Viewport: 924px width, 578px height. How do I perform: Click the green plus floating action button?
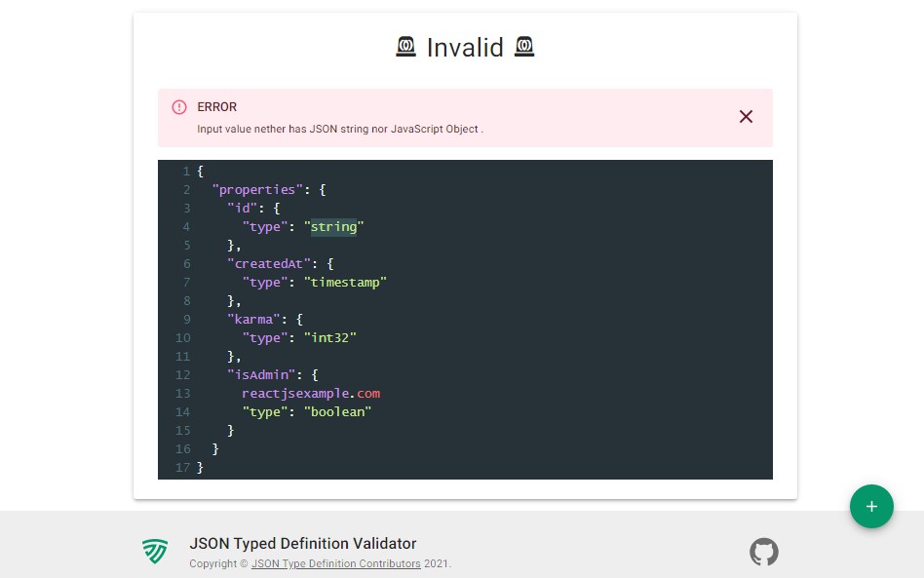point(871,506)
